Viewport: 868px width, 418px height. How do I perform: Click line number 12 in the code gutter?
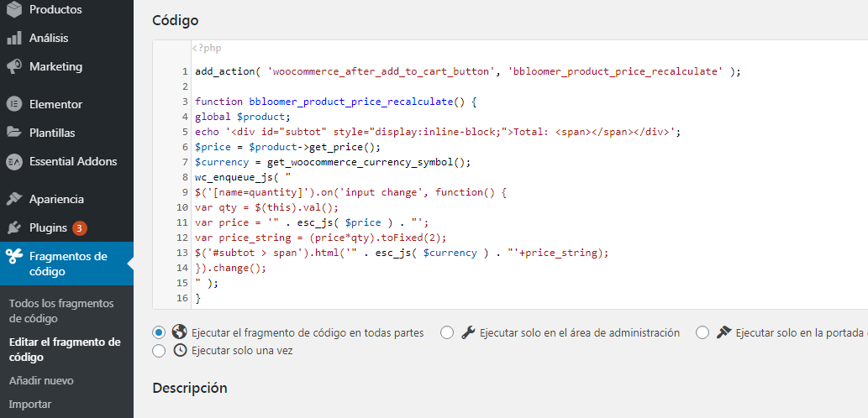click(182, 238)
